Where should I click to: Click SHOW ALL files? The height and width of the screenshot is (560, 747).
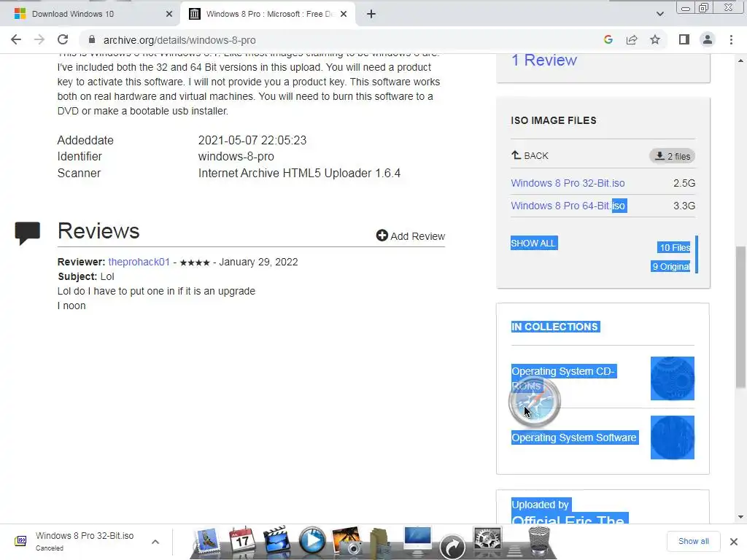tap(533, 244)
